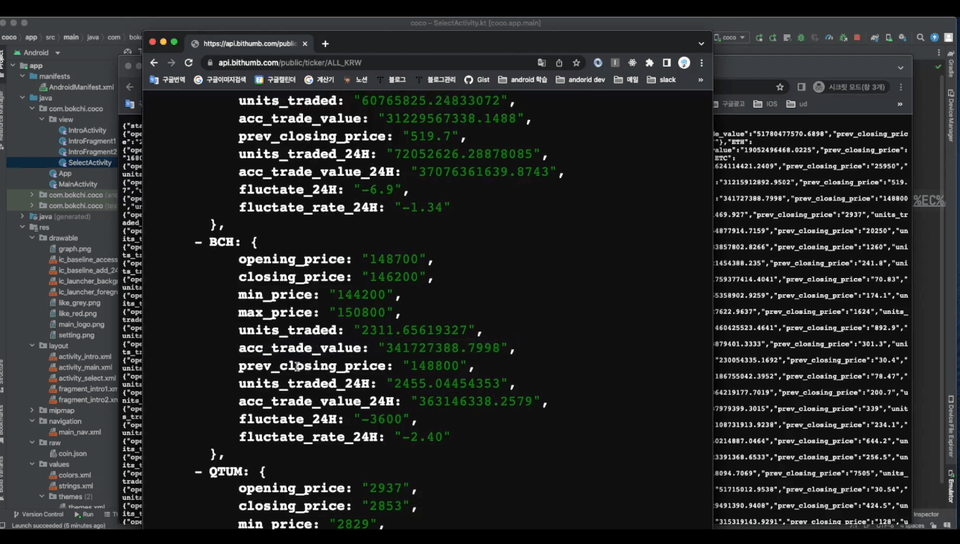Open Chrome profile avatar
This screenshot has width=960, height=544.
click(x=684, y=62)
